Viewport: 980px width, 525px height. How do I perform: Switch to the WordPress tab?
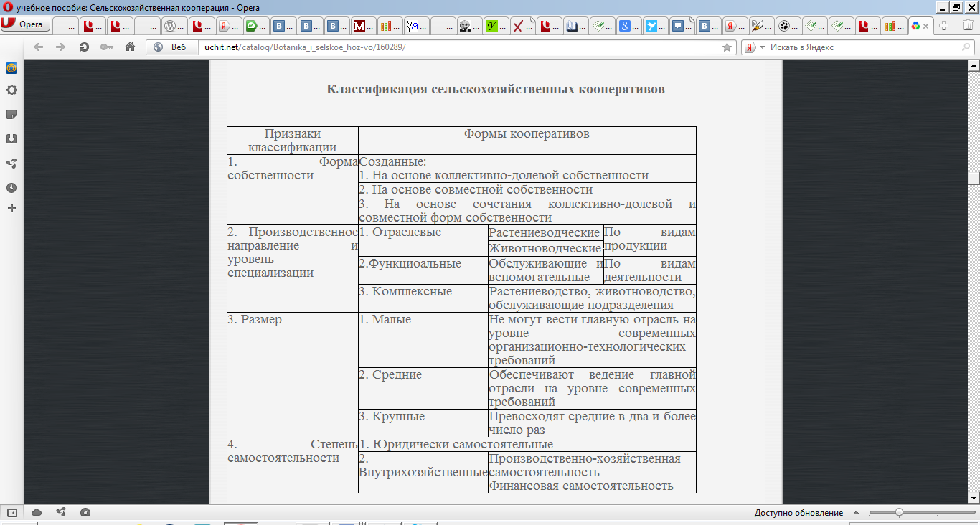pos(174,26)
